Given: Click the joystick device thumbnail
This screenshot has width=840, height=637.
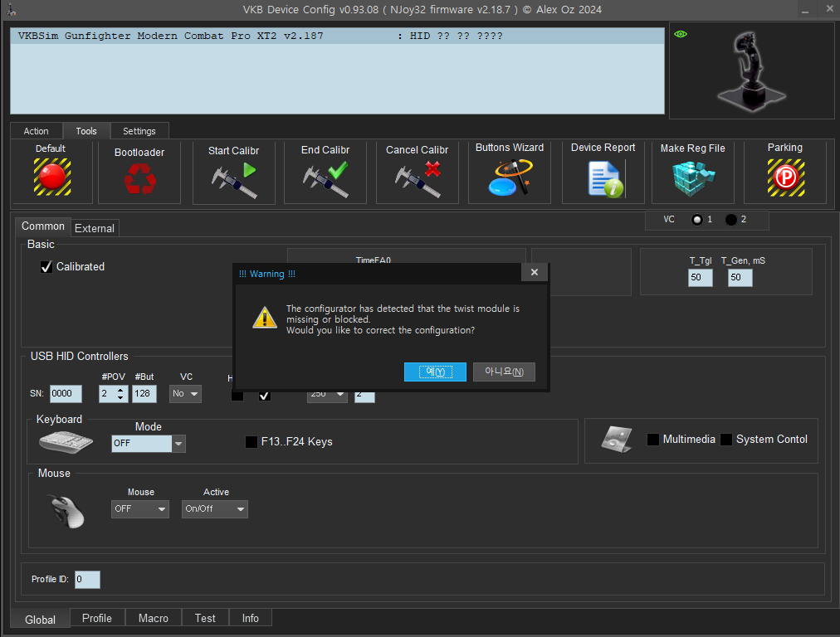Looking at the screenshot, I should coord(752,71).
